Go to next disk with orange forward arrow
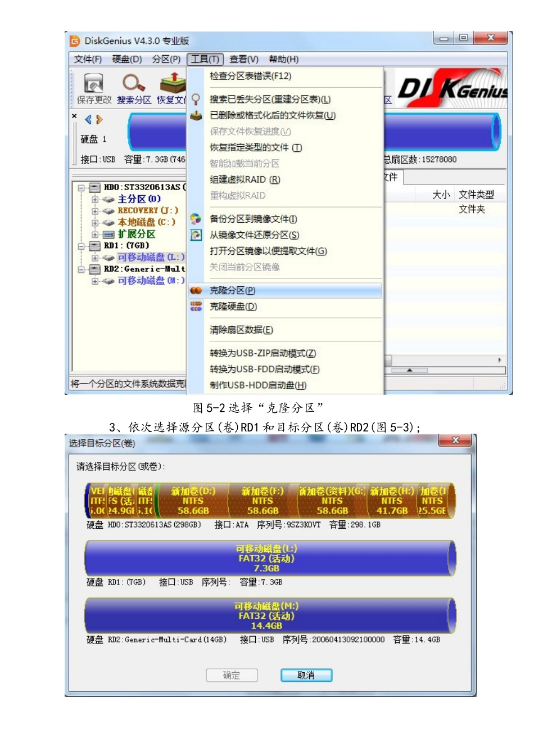The height and width of the screenshot is (756, 534). (x=99, y=120)
